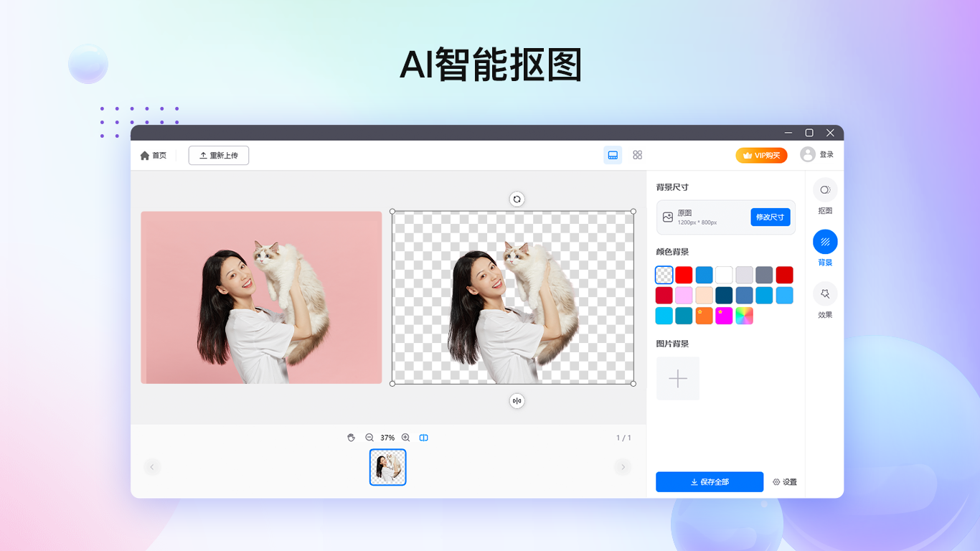
Task: Open the 抠图 cutout tab
Action: 825,196
